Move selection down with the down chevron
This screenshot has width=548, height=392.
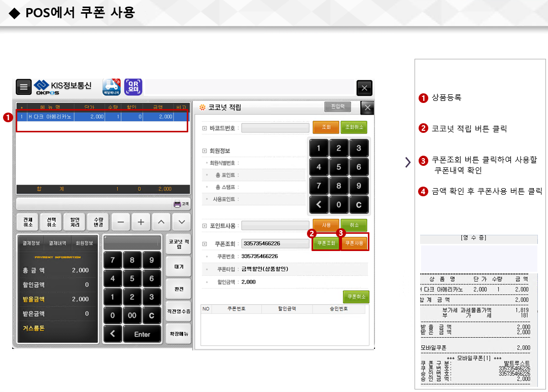[181, 222]
